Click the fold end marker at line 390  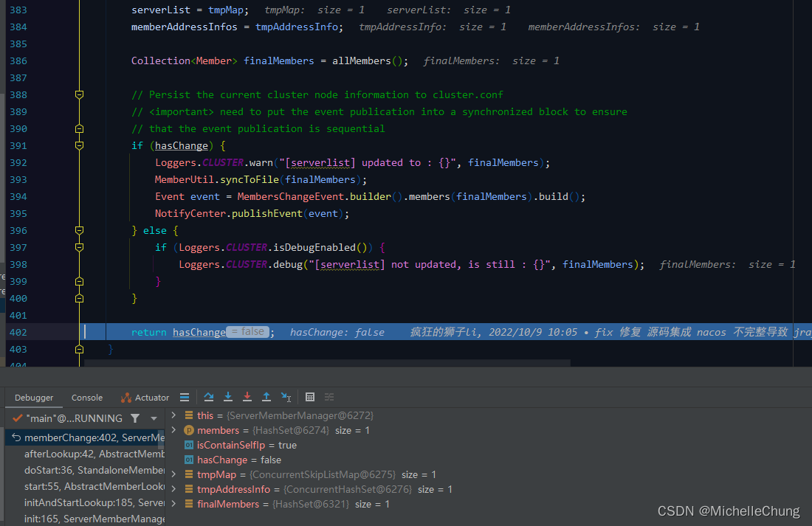(x=79, y=128)
